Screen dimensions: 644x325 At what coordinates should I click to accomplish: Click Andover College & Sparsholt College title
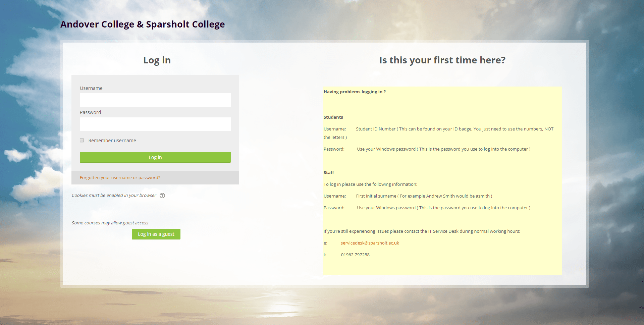143,24
